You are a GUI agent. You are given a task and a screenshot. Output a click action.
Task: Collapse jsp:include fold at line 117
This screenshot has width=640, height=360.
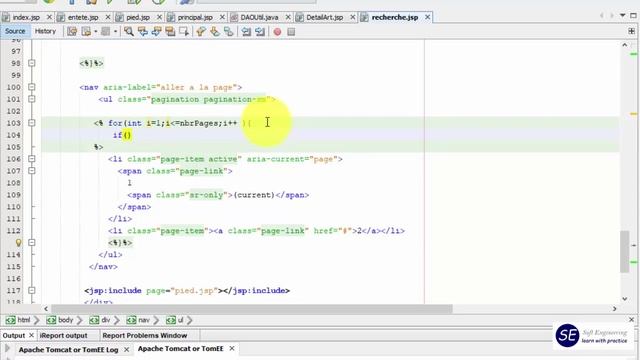31,290
